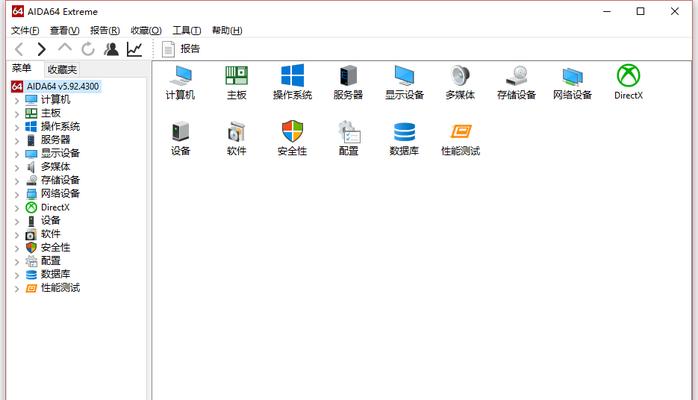Switch to the 收藏夹 tab
The image size is (698, 400).
pos(62,69)
